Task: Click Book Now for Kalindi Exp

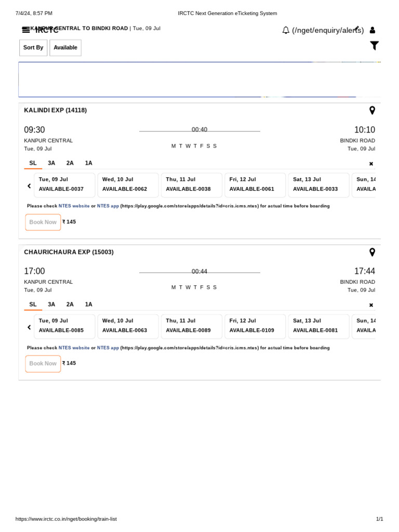Action: point(43,222)
